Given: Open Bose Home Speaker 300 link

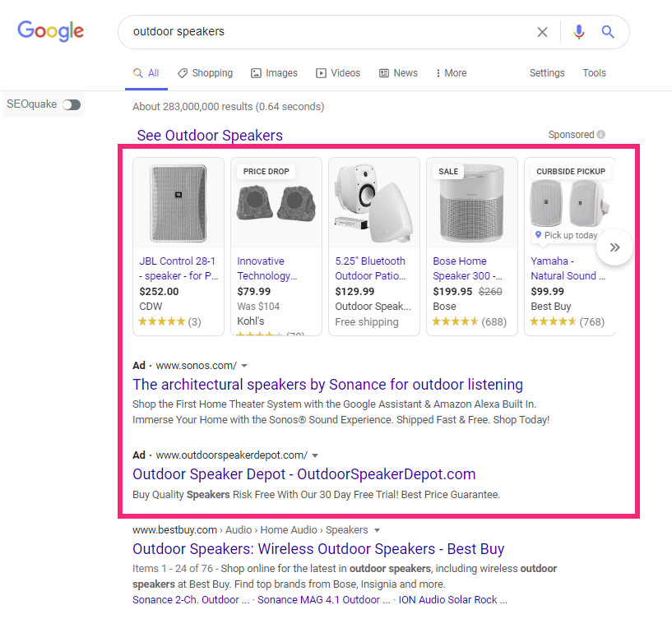Looking at the screenshot, I should 467,269.
